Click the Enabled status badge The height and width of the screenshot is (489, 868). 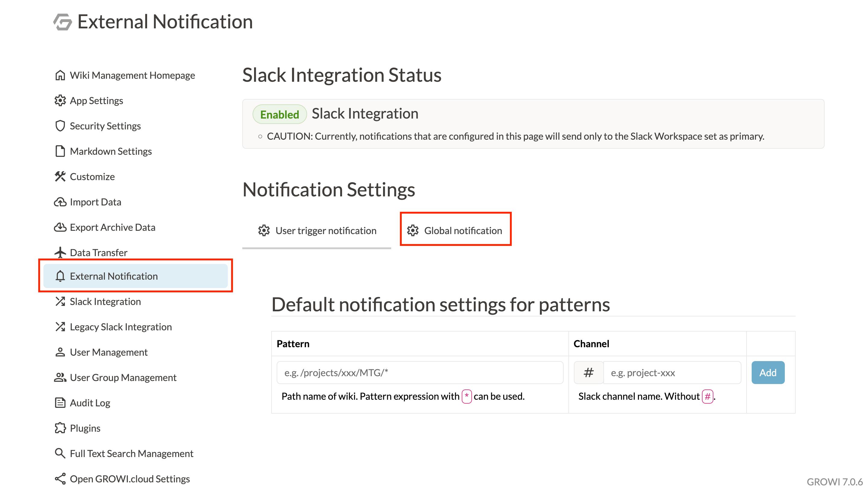(x=279, y=115)
